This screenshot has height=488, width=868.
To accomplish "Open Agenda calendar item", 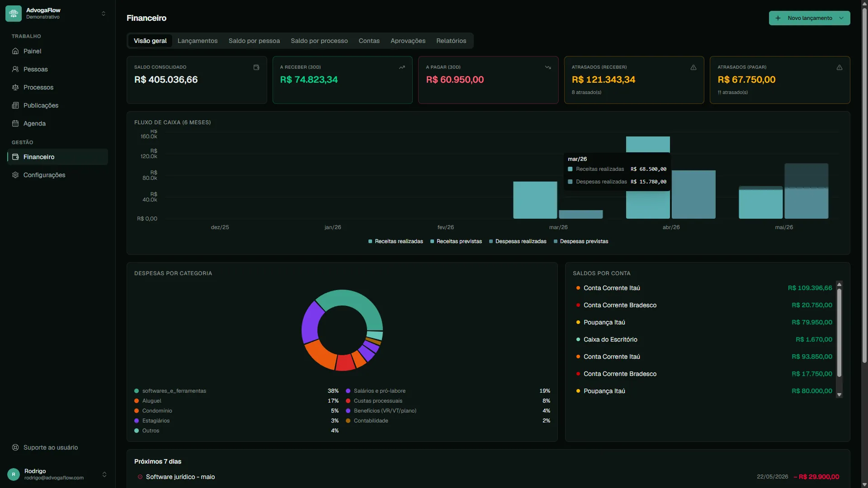I will coord(57,123).
